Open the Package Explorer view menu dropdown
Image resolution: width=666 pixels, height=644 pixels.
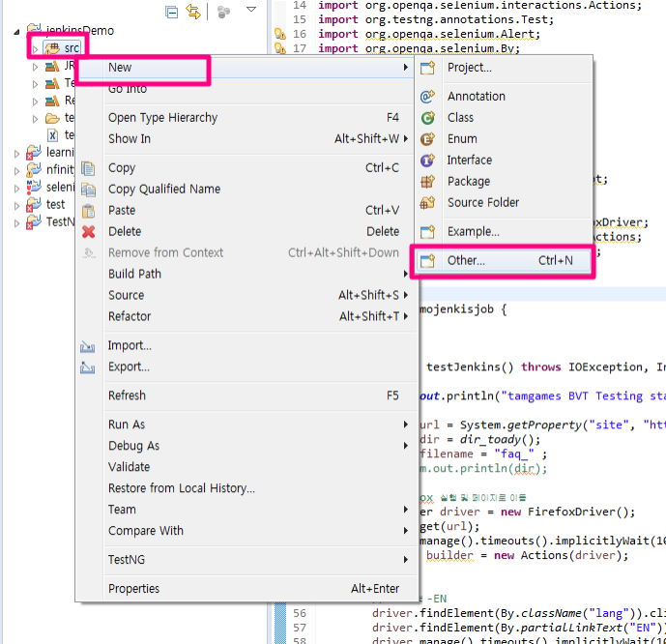click(251, 11)
